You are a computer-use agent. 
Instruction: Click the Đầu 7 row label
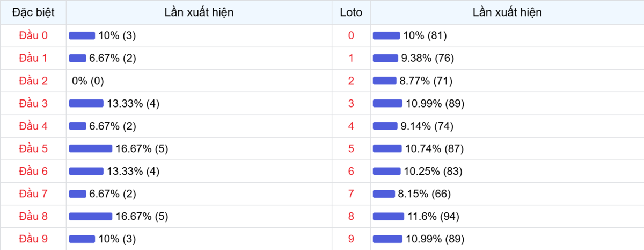(x=33, y=194)
